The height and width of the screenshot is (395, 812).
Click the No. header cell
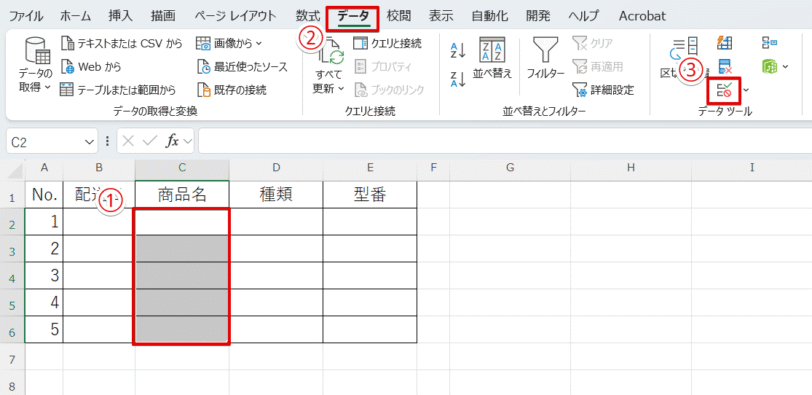(x=44, y=195)
